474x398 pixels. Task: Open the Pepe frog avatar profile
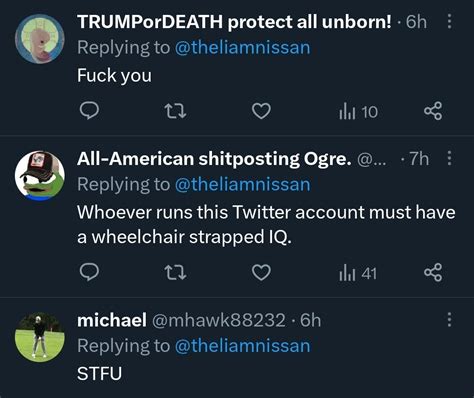coord(40,175)
